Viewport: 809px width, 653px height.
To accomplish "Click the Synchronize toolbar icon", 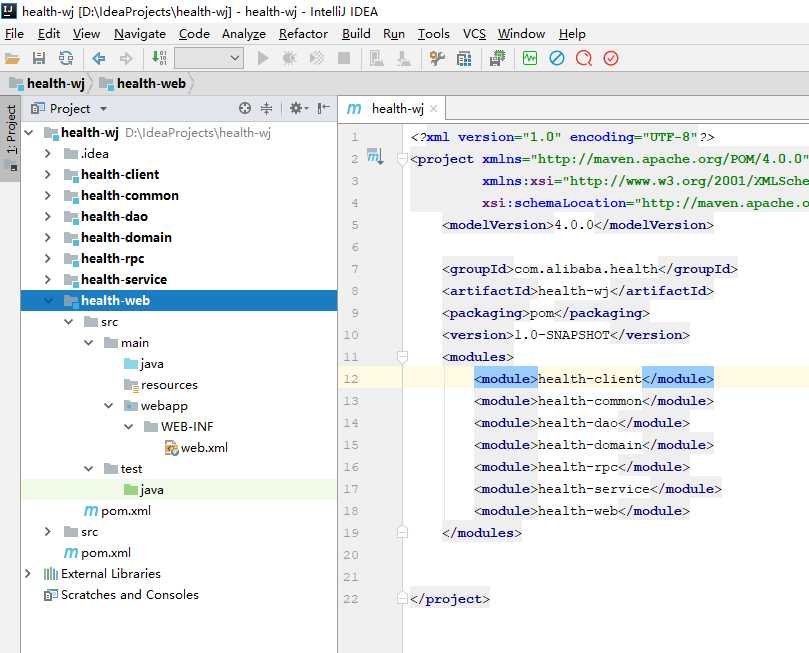I will click(x=66, y=58).
